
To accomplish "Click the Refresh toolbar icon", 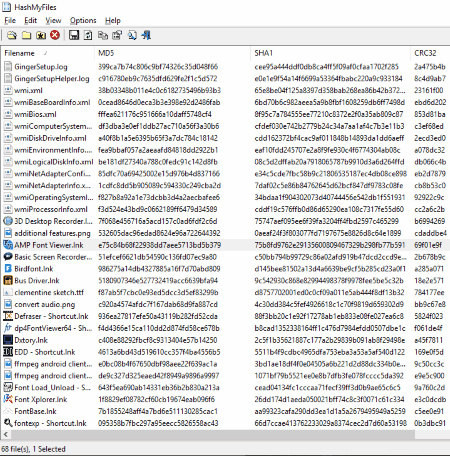I will [x=88, y=35].
